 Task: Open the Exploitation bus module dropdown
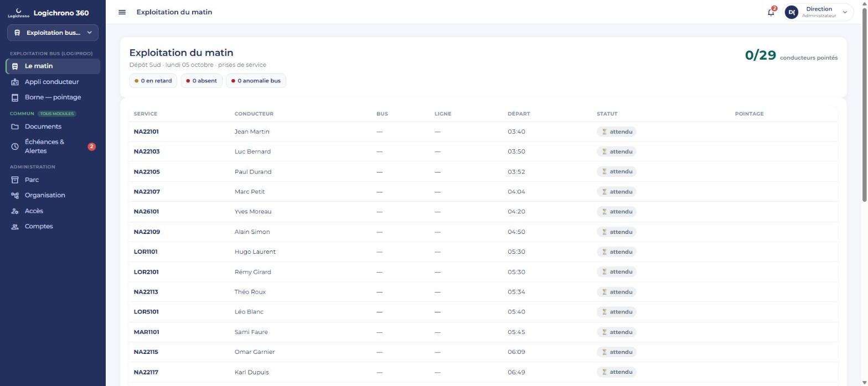coord(53,33)
